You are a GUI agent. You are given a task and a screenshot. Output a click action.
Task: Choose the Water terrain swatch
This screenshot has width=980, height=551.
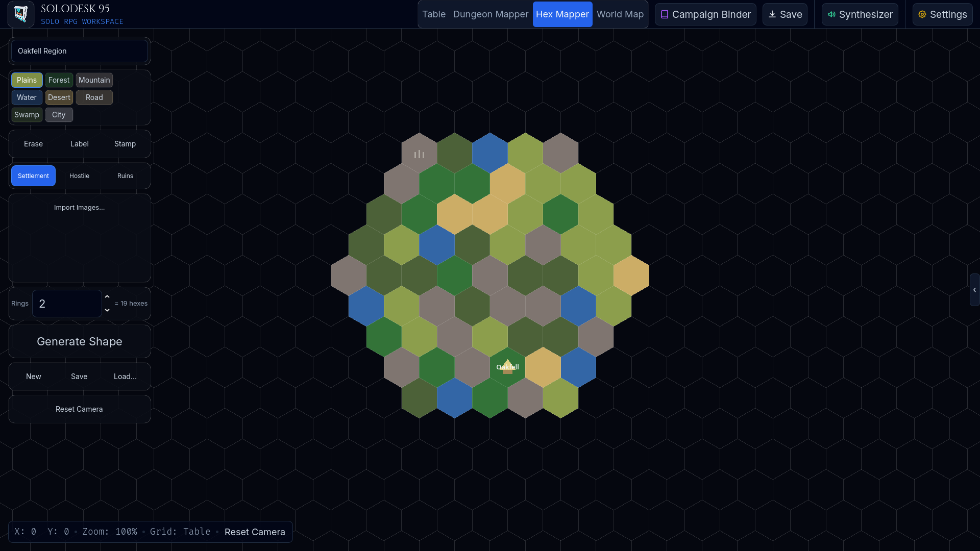click(27, 97)
